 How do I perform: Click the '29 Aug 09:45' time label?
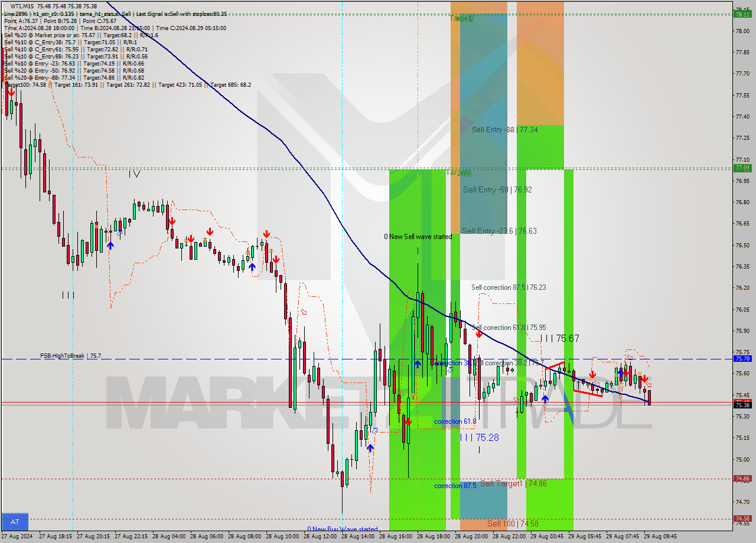coord(660,537)
